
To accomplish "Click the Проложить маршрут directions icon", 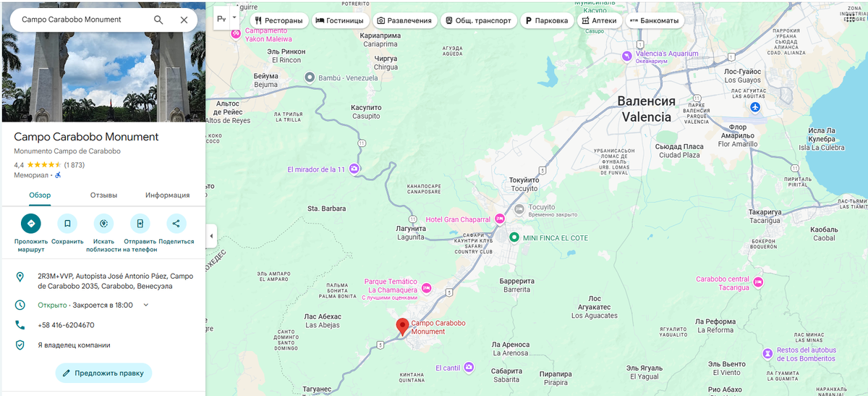I will (31, 224).
